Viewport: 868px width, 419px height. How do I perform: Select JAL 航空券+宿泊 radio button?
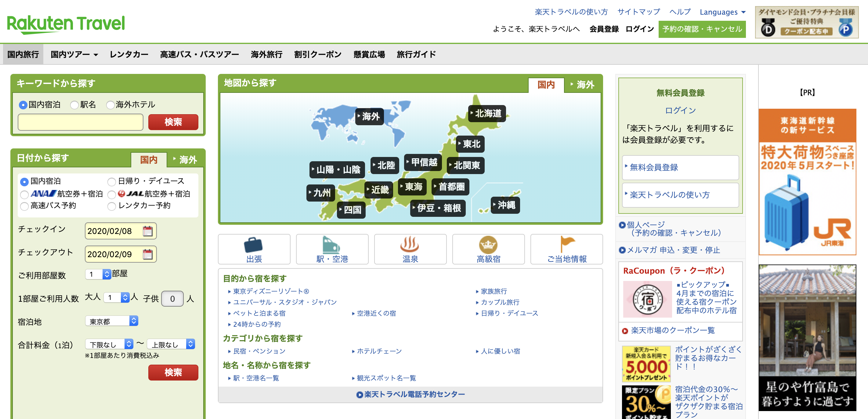(x=111, y=195)
